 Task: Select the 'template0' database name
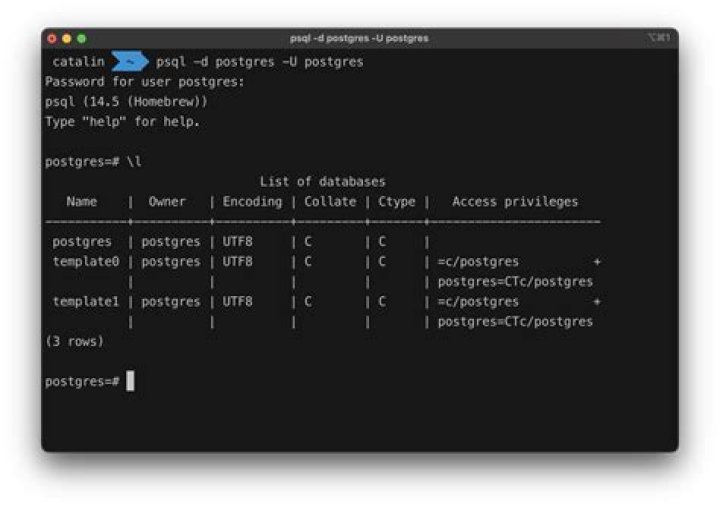pos(86,262)
